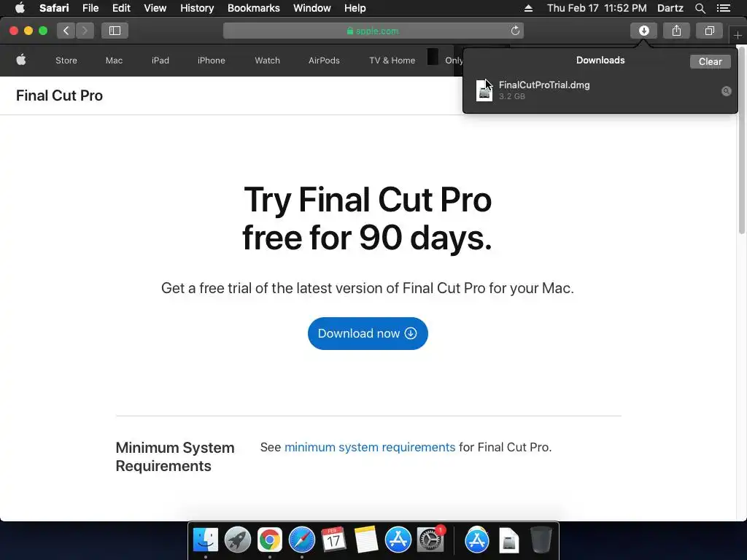Open the iPad link in site navigation

point(160,61)
